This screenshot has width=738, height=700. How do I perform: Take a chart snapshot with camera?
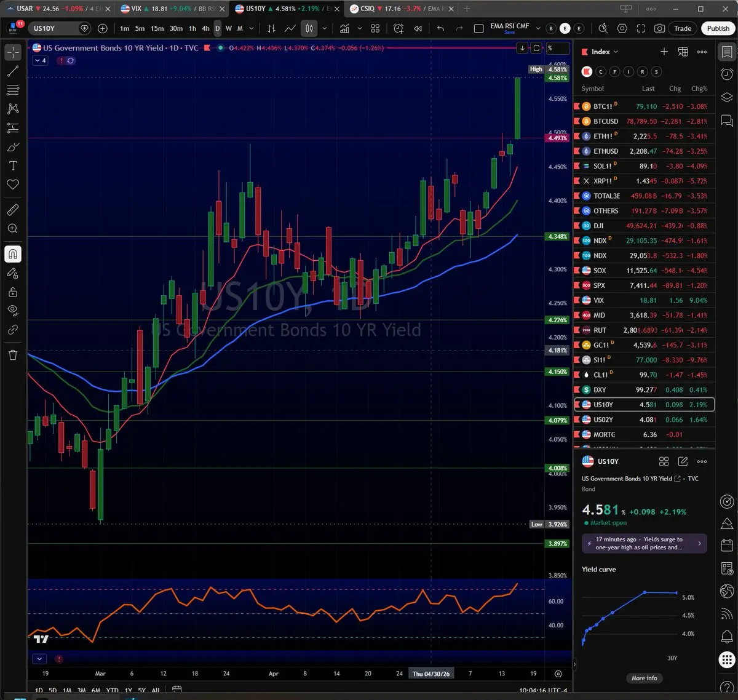(x=659, y=28)
